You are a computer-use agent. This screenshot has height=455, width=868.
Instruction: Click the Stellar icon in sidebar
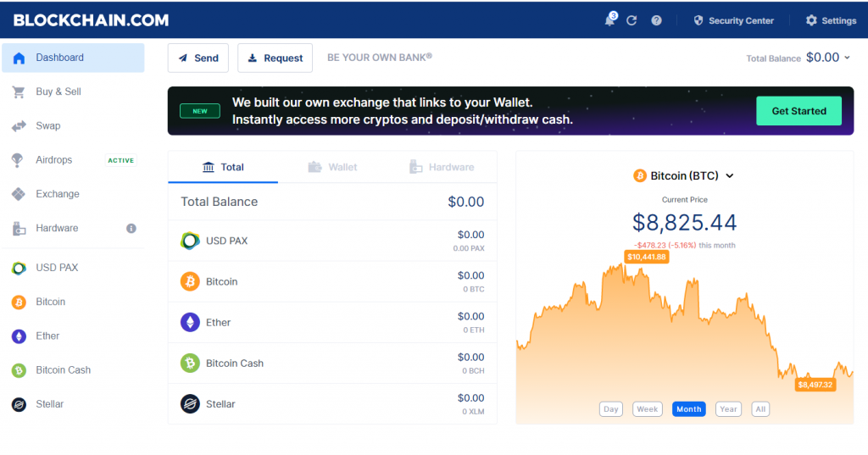[x=19, y=404]
